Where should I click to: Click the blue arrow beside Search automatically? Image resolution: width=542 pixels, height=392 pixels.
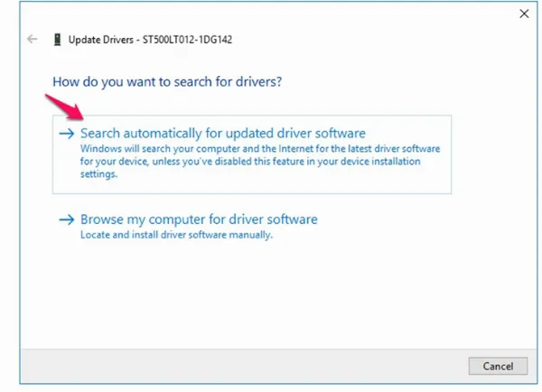click(66, 134)
